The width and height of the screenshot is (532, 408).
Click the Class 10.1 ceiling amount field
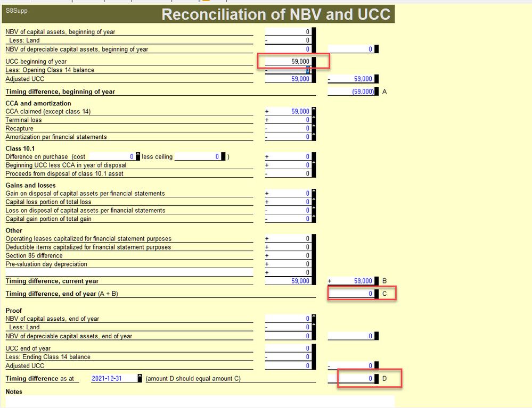tap(197, 157)
